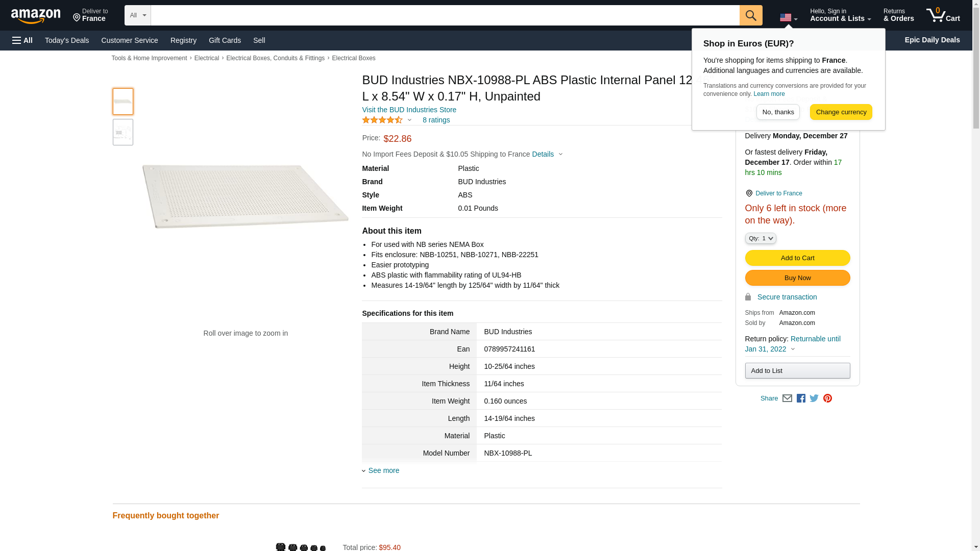
Task: Open Today's Deals menu item
Action: 67,40
